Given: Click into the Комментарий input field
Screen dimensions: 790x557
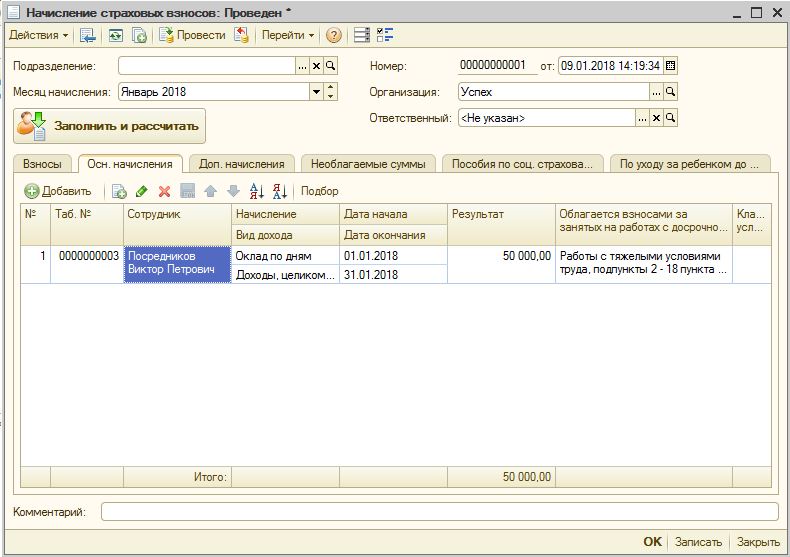Looking at the screenshot, I should [438, 512].
